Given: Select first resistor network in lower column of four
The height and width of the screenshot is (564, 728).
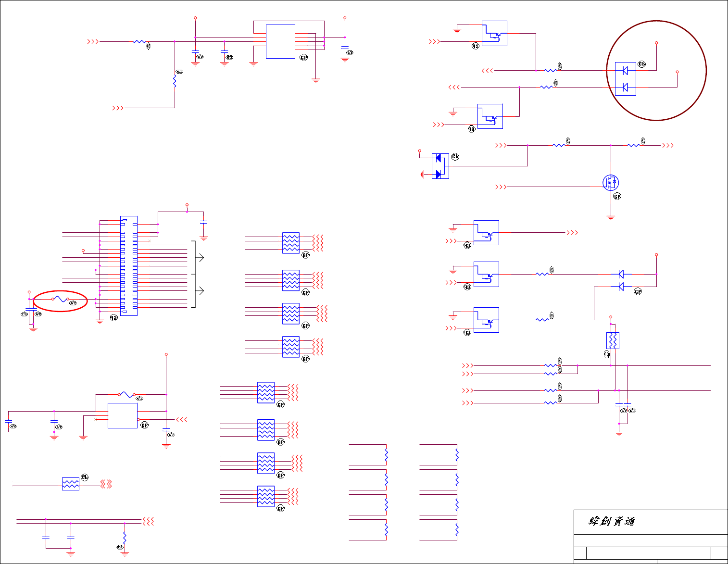Looking at the screenshot, I should coord(266,392).
